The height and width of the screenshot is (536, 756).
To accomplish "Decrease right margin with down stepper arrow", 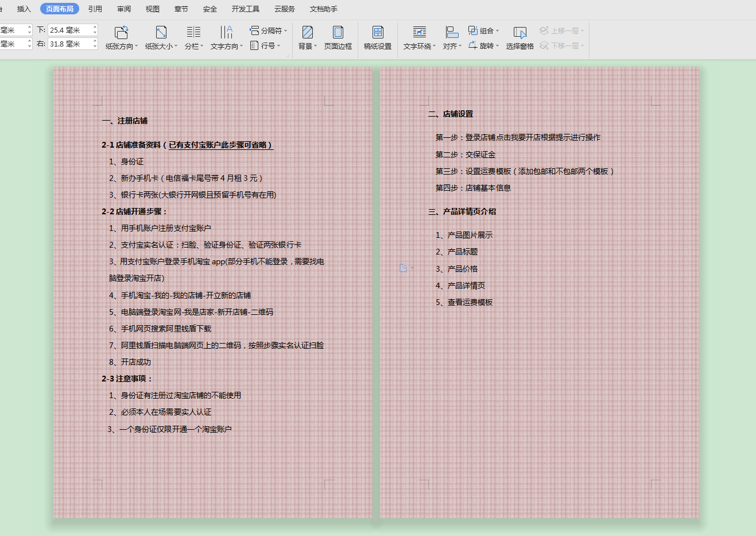I will 95,47.
